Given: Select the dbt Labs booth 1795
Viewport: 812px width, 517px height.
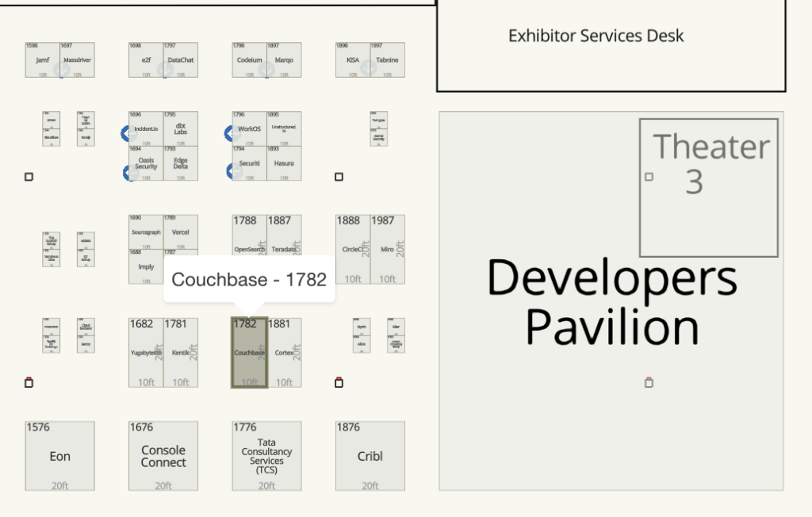Looking at the screenshot, I should [x=181, y=129].
